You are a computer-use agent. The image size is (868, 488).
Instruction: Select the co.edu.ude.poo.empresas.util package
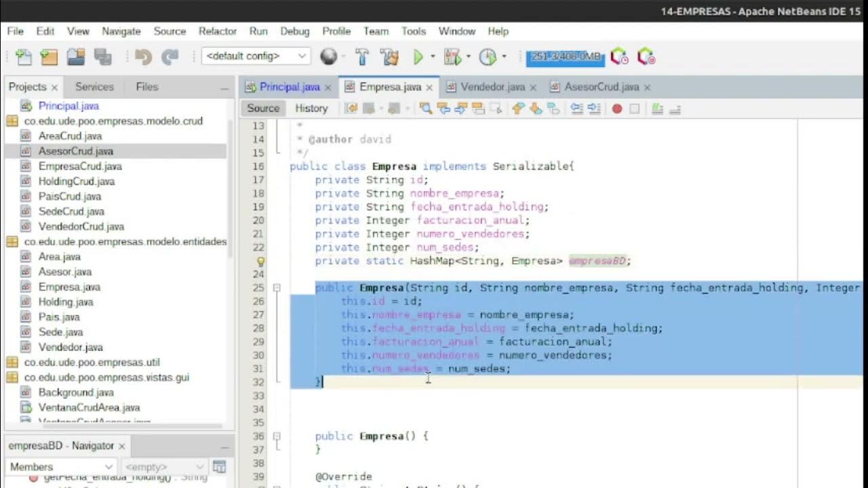[92, 362]
